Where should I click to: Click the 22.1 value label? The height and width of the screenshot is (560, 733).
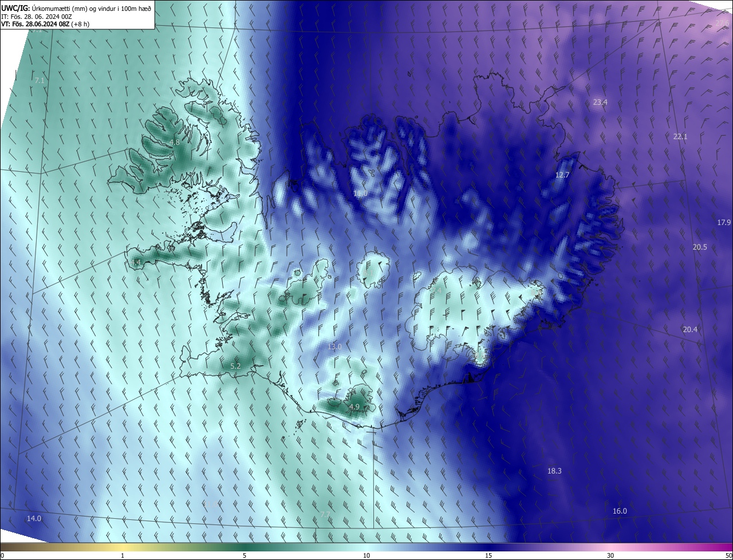pos(680,136)
